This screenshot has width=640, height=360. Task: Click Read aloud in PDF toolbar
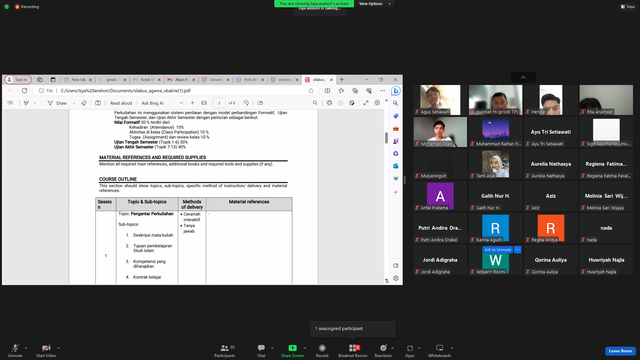[121, 103]
